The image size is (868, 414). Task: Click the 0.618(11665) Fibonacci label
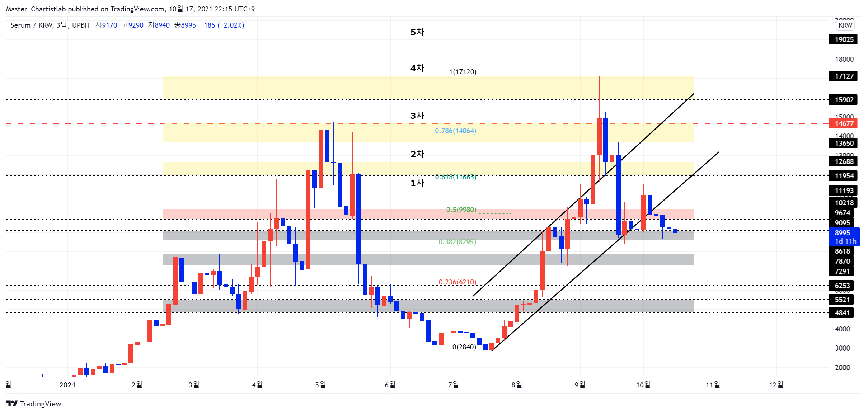[455, 177]
